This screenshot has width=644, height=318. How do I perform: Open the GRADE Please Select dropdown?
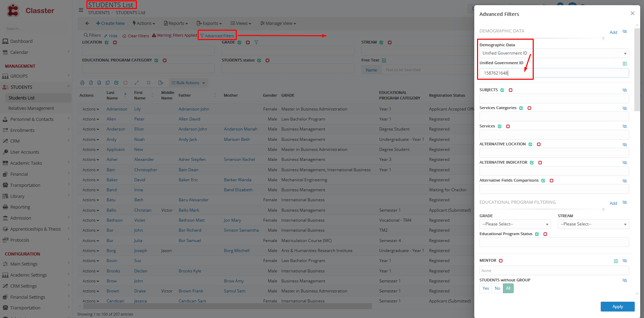pyautogui.click(x=515, y=224)
